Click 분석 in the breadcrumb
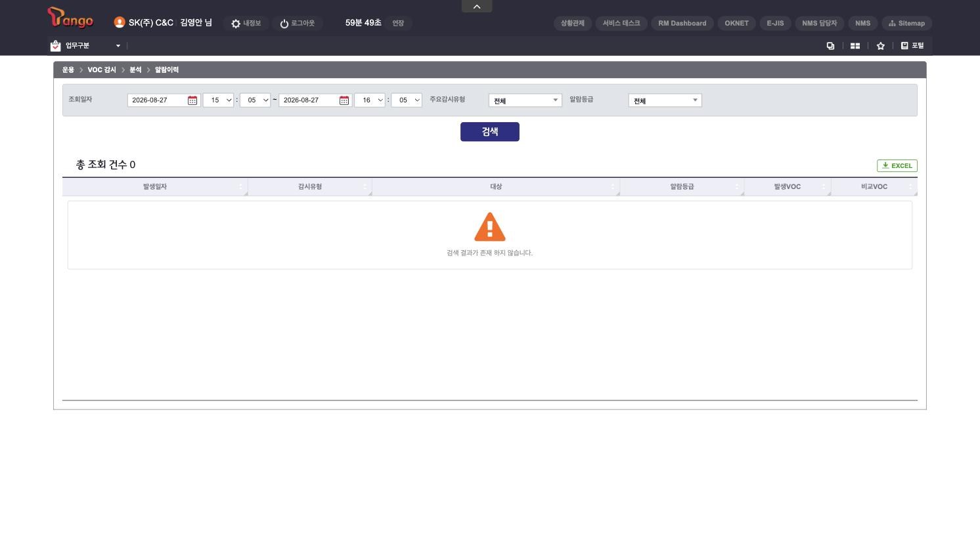The image size is (980, 533). coord(135,70)
